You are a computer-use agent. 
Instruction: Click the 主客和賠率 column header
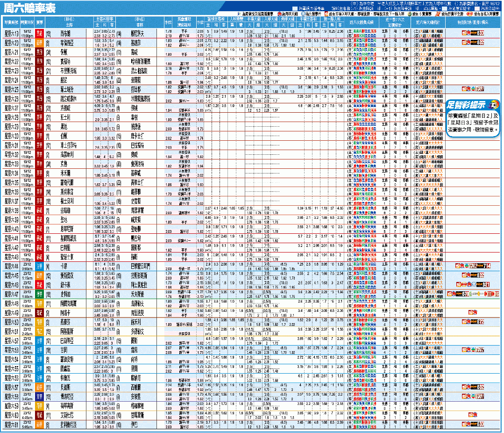[x=105, y=19]
